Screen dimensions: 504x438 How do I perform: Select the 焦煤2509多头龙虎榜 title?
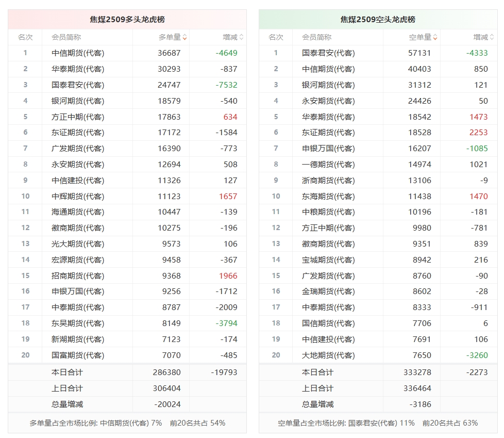point(127,20)
